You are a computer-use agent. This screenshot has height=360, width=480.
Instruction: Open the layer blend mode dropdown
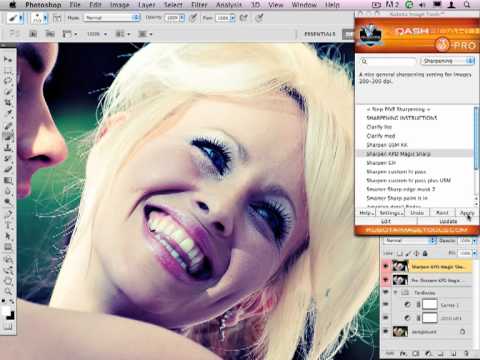pyautogui.click(x=410, y=240)
